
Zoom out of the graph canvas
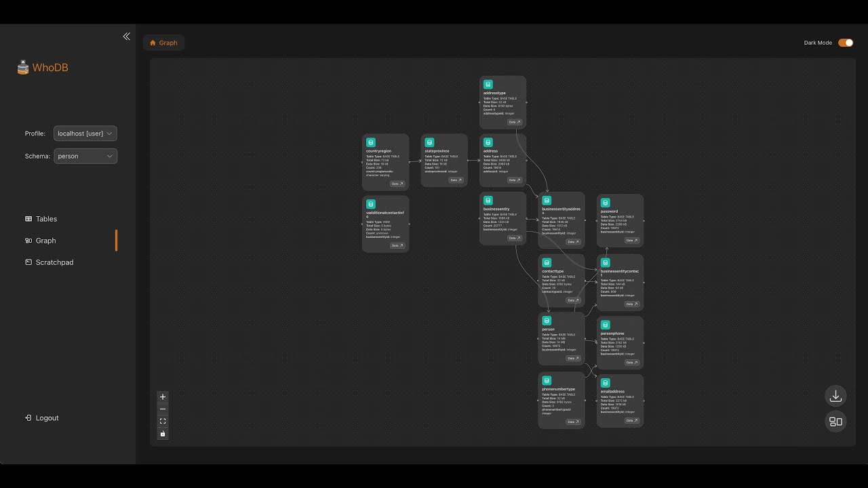coord(163,409)
